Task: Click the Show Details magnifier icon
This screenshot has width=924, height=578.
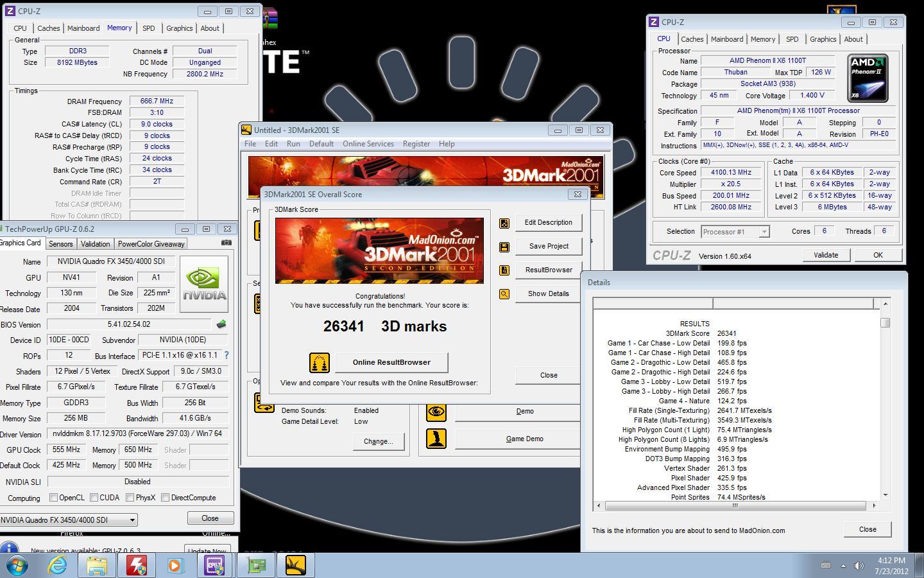Action: (x=504, y=294)
